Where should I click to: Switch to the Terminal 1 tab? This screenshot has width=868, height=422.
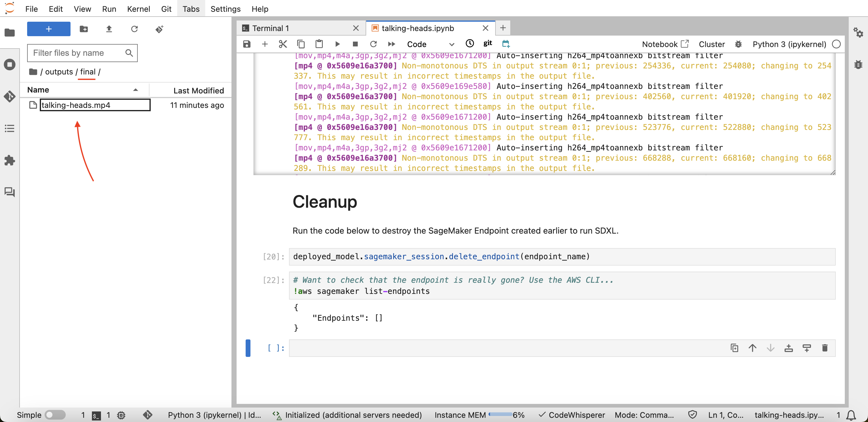[x=271, y=28]
